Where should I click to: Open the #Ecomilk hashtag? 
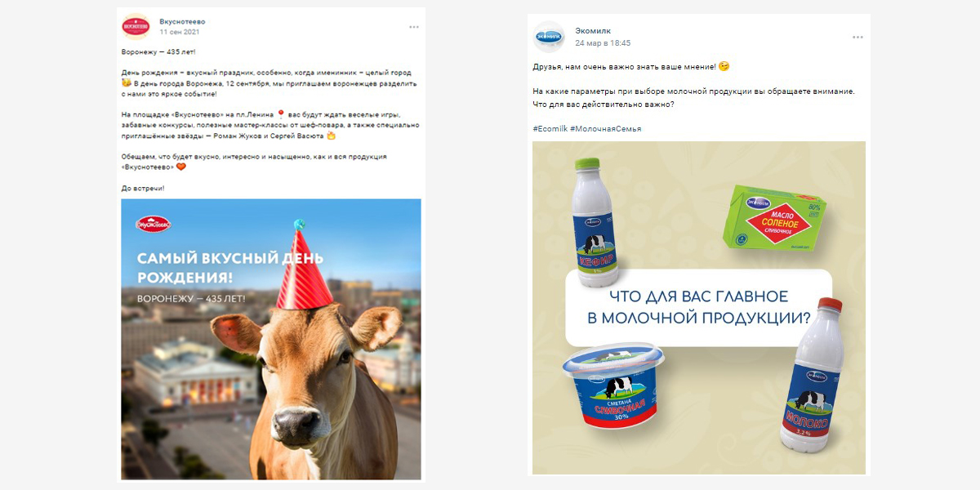[549, 129]
